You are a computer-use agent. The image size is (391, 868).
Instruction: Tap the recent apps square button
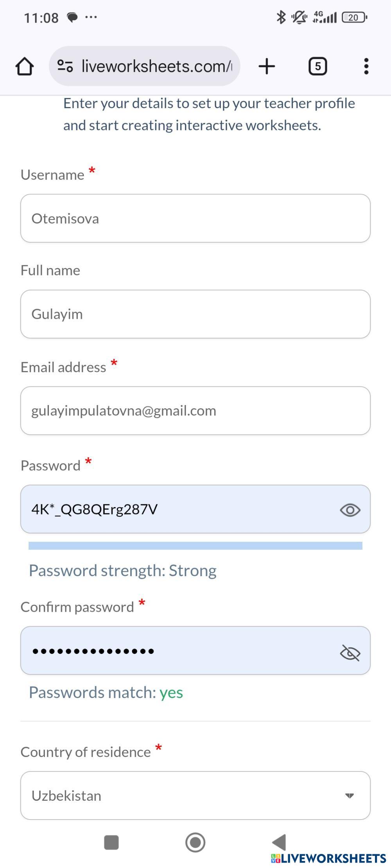111,842
